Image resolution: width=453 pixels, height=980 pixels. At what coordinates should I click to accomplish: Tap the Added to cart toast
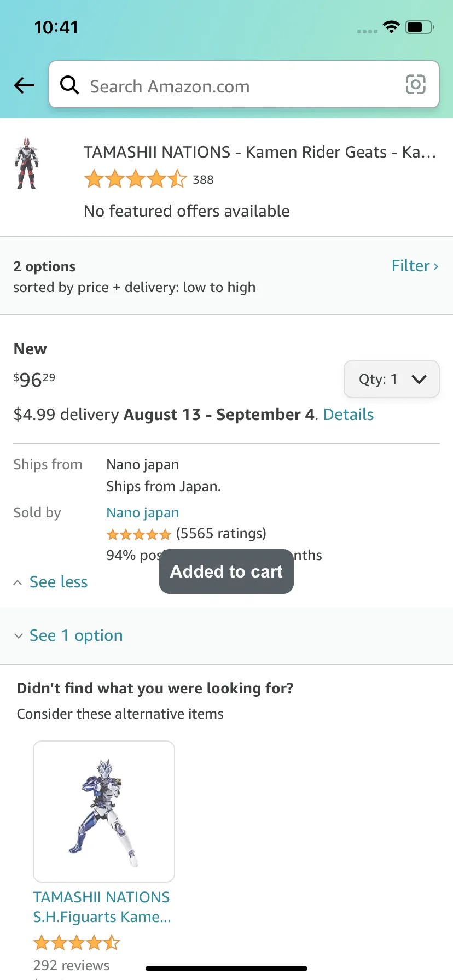(226, 571)
